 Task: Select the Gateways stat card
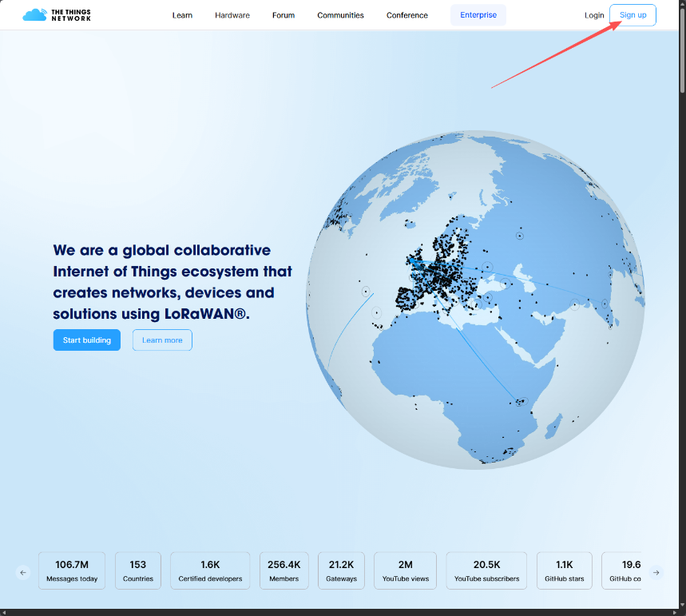(x=341, y=570)
